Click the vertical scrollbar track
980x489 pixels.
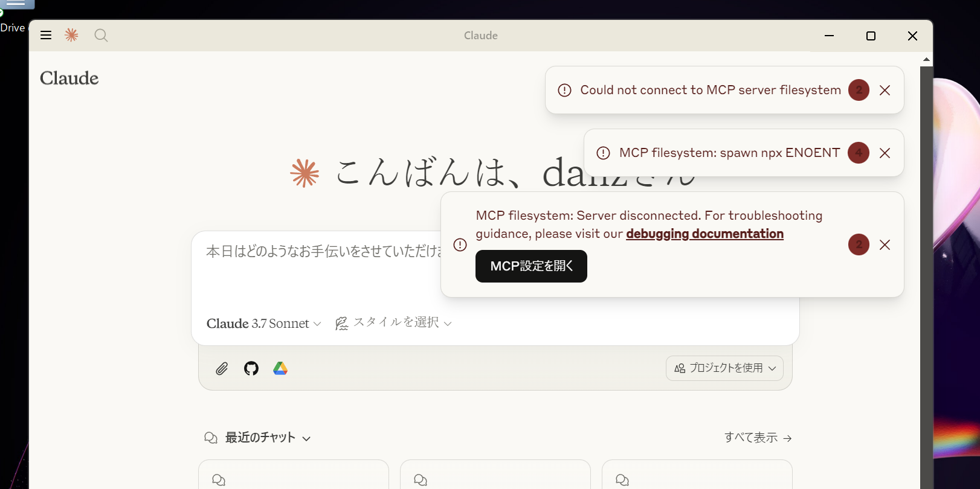pos(926,278)
